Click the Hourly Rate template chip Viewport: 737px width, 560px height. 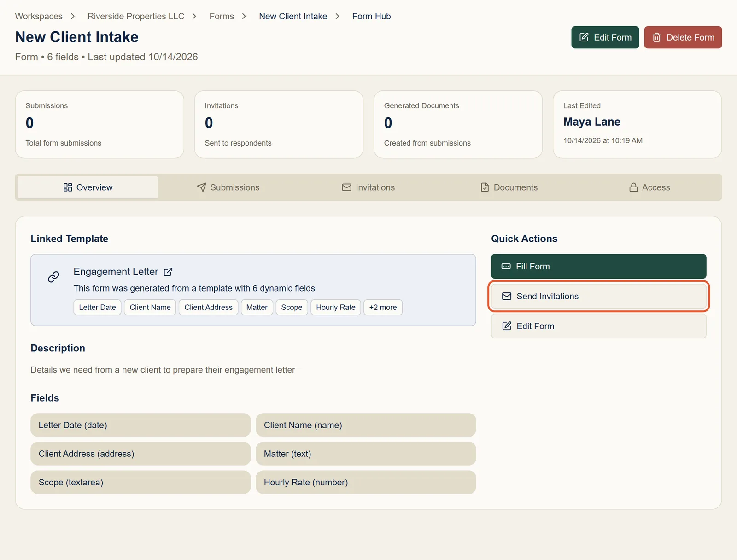coord(335,307)
